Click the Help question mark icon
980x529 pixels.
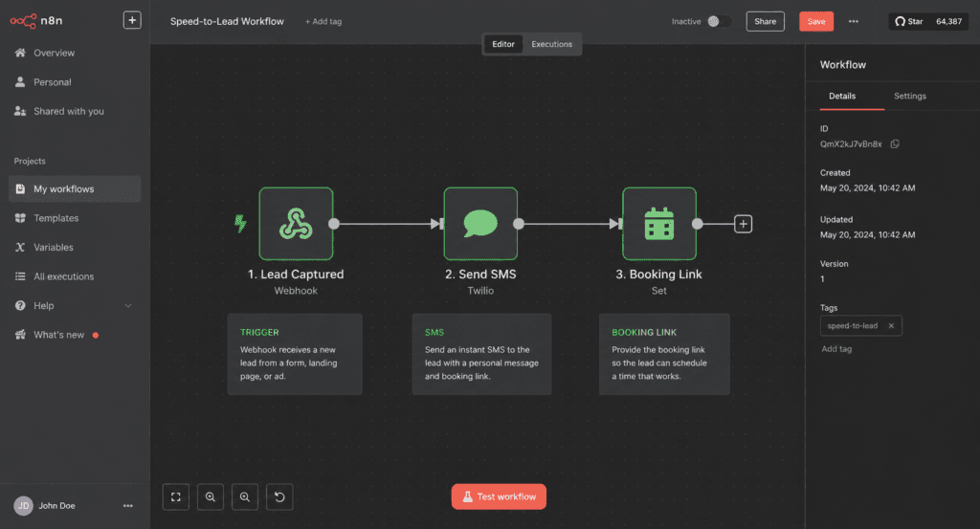click(x=20, y=305)
